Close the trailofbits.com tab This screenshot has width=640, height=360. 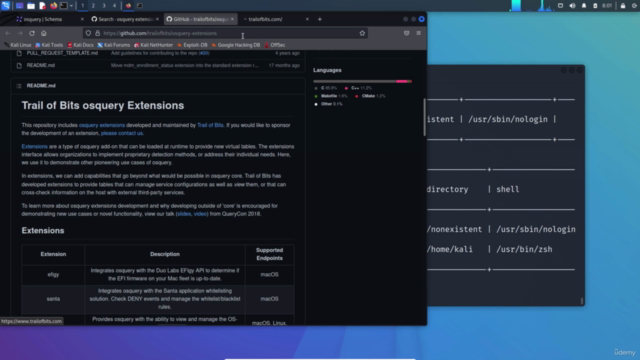coord(307,19)
